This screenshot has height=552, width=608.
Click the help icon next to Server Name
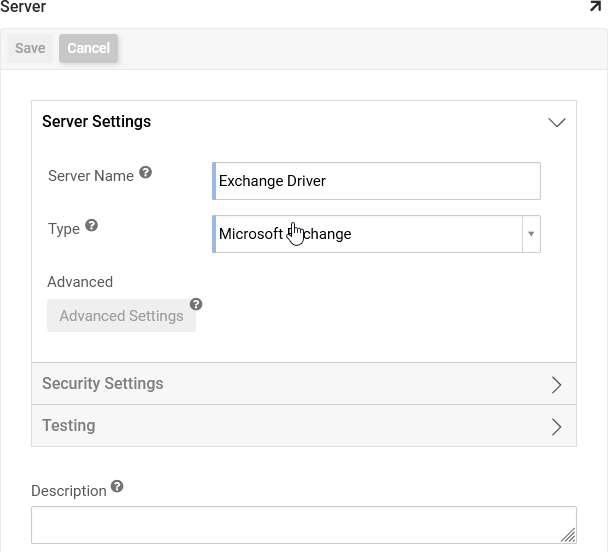145,173
